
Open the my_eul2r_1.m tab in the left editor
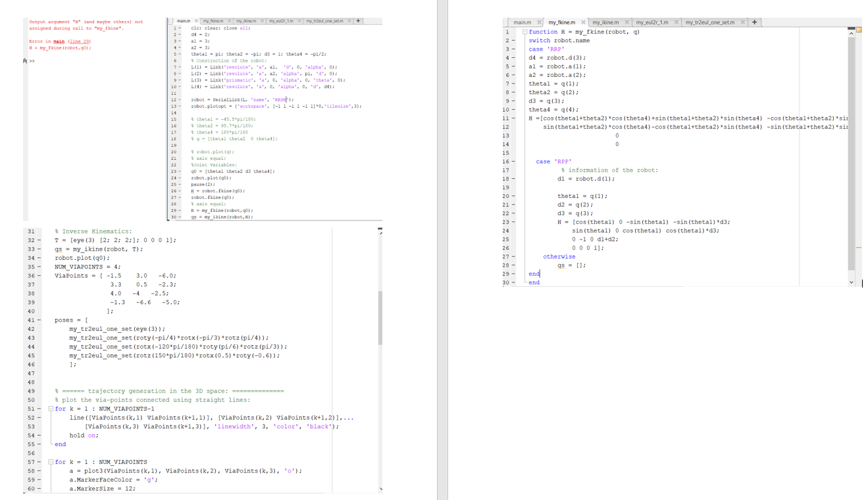(282, 20)
